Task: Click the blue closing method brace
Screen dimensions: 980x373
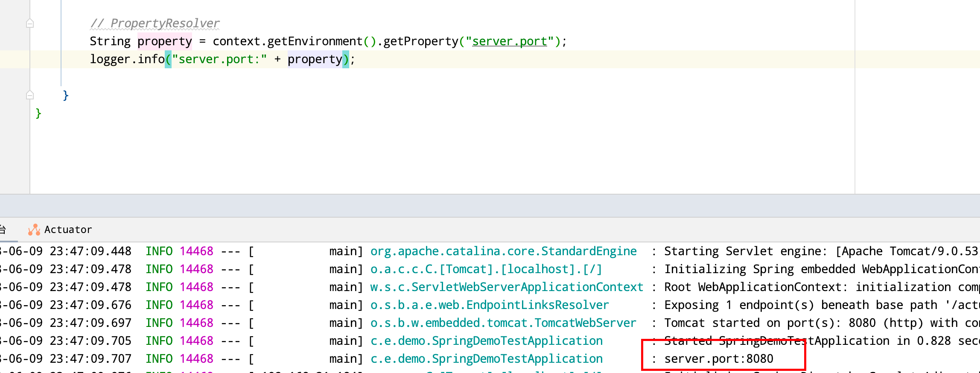Action: click(x=66, y=95)
